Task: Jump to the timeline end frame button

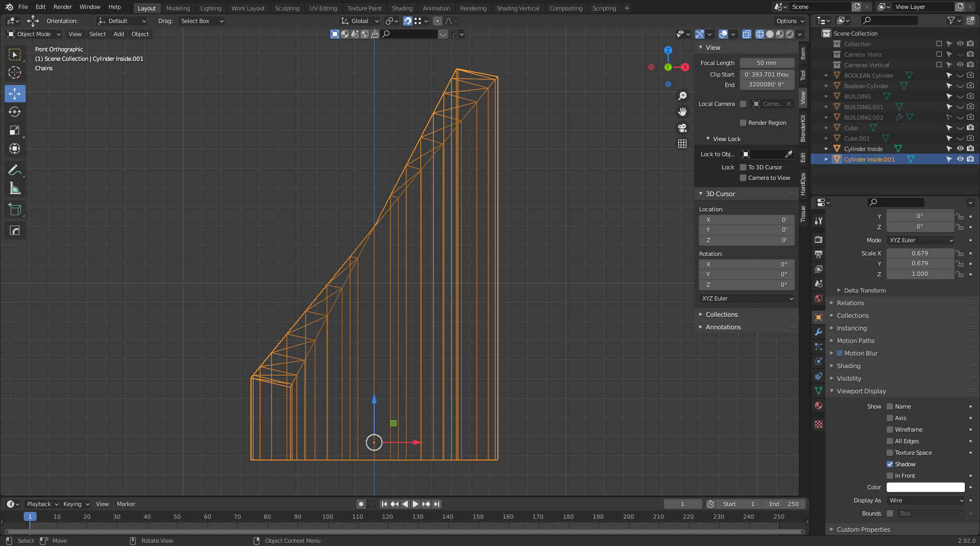Action: (437, 504)
